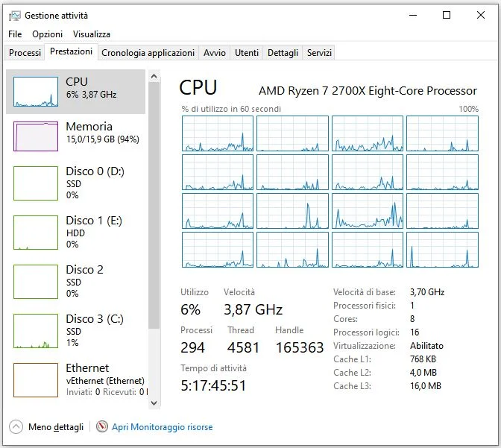The width and height of the screenshot is (501, 448).
Task: Select the Disco 0 (D:) thumbnail
Action: 36,183
